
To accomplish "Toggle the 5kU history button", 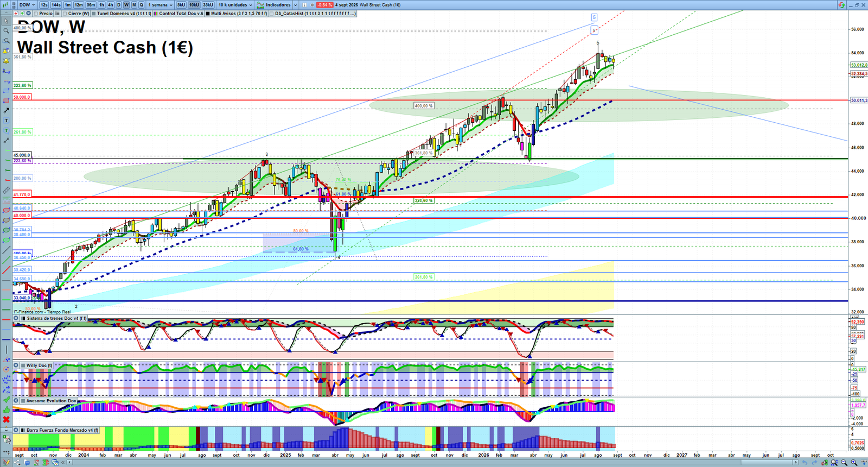I will (x=181, y=5).
